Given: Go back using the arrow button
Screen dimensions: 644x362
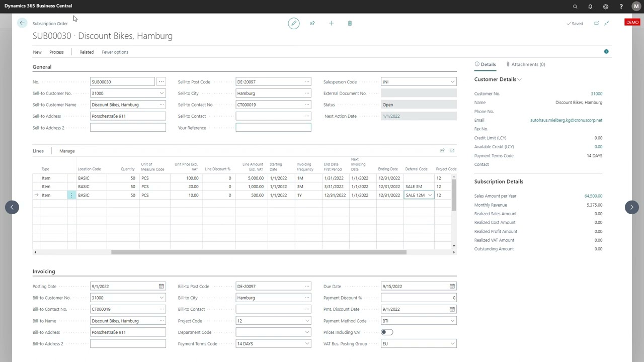Looking at the screenshot, I should pyautogui.click(x=22, y=23).
